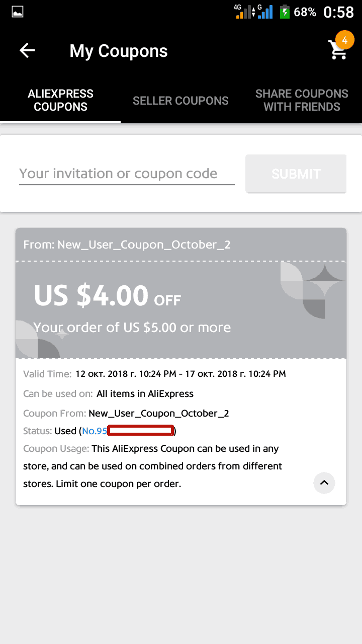This screenshot has width=362, height=644.
Task: Open the order number link No.95
Action: (95, 431)
